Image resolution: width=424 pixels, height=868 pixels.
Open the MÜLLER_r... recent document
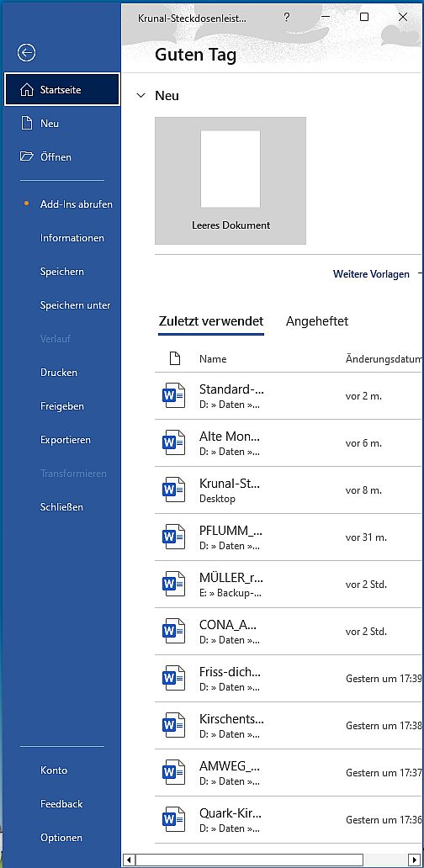coord(289,585)
